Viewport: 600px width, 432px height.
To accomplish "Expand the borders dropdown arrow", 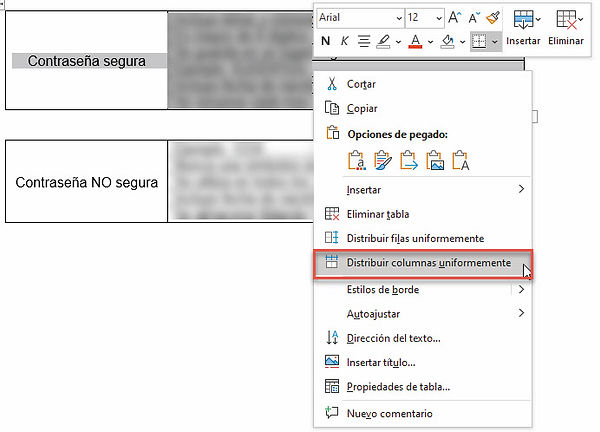I will pyautogui.click(x=495, y=41).
